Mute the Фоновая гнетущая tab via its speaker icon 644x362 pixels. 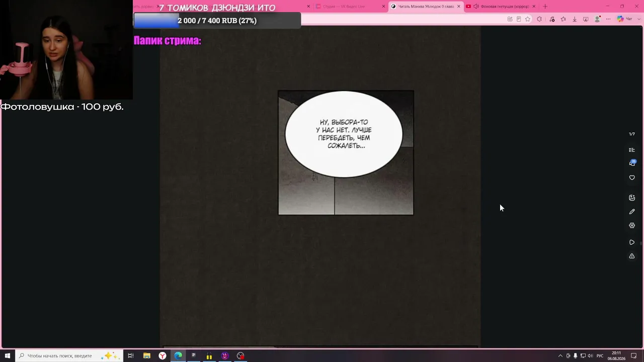476,7
